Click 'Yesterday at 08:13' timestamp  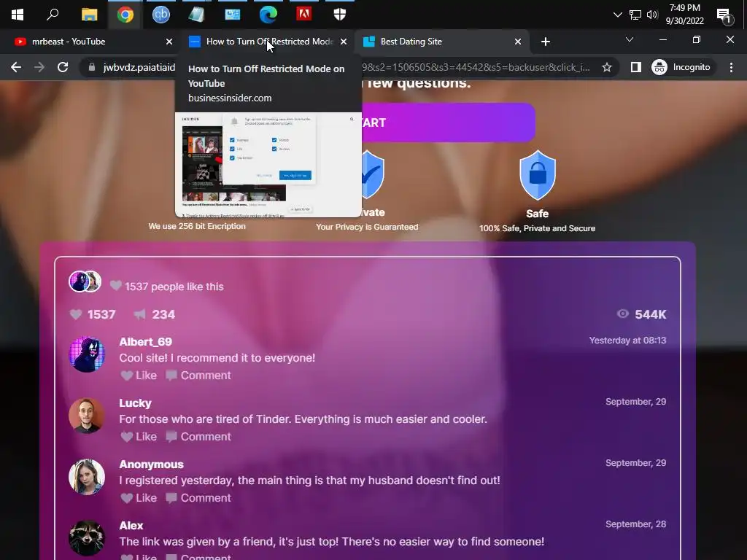pos(627,341)
